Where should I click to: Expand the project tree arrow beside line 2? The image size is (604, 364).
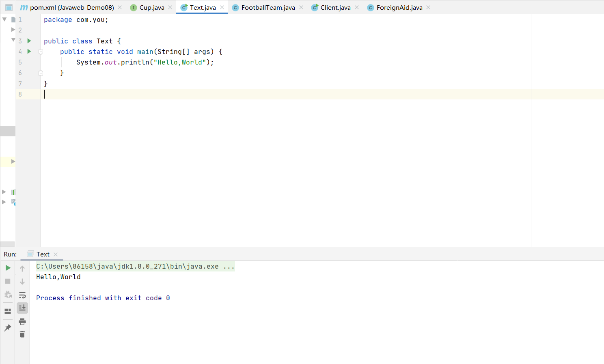point(13,30)
